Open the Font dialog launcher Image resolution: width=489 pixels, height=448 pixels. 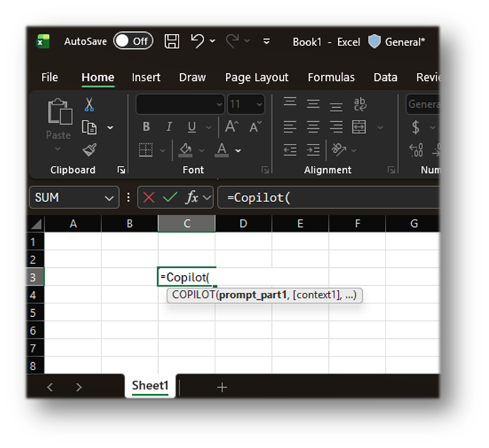click(265, 169)
